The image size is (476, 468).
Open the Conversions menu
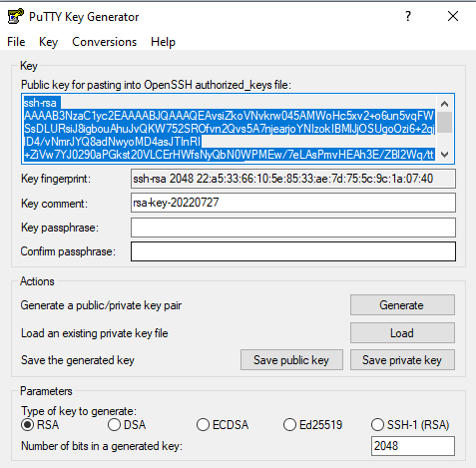[x=104, y=42]
